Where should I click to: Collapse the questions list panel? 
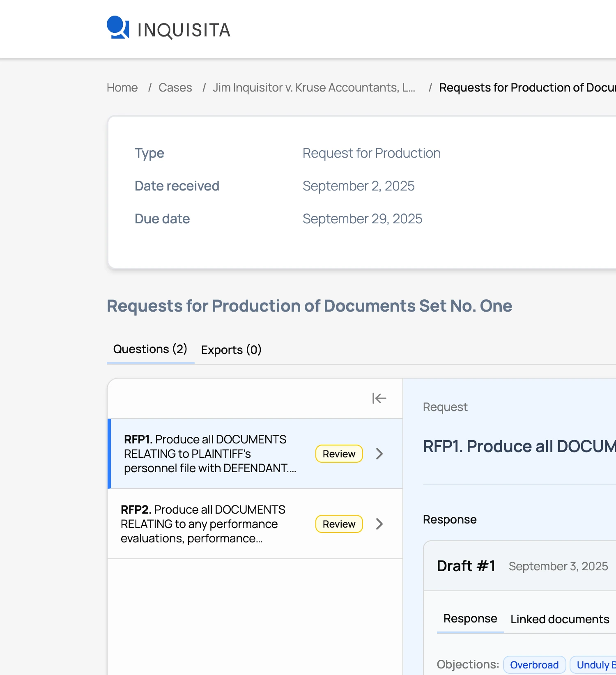coord(379,398)
